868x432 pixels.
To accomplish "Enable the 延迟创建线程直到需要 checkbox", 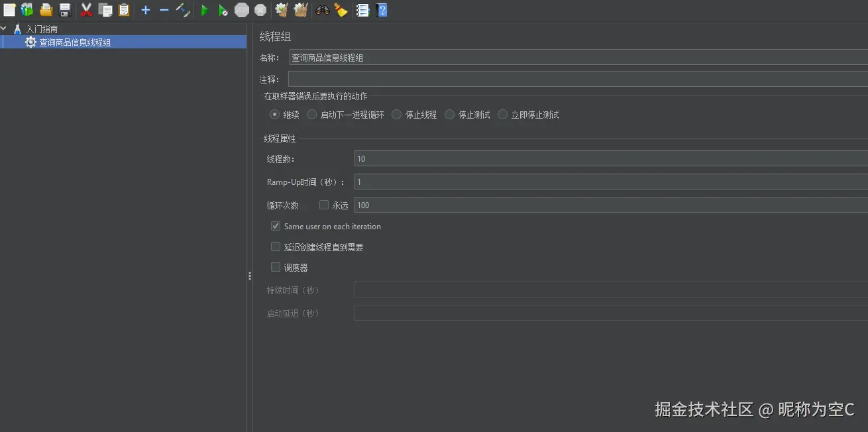I will click(x=276, y=246).
